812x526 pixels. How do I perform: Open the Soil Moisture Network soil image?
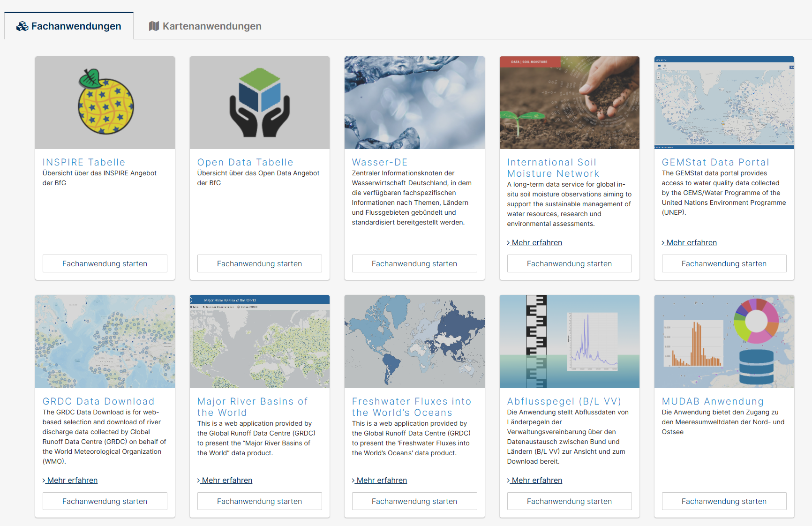tap(570, 103)
